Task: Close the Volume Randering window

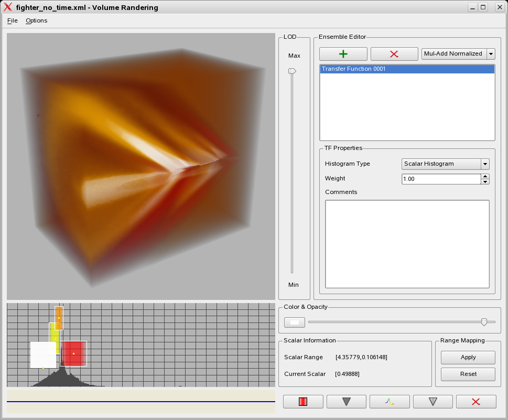Action: 500,7
